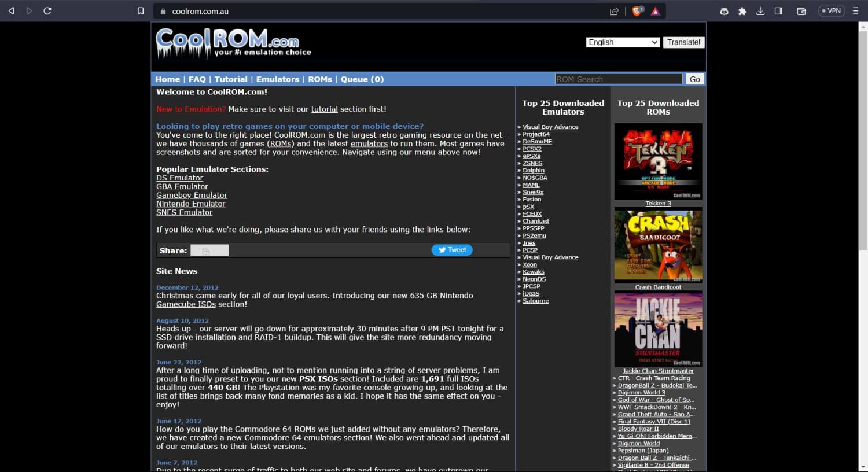Open the Commodore 64 emulators link
Viewport: 868px width, 472px height.
pos(292,438)
